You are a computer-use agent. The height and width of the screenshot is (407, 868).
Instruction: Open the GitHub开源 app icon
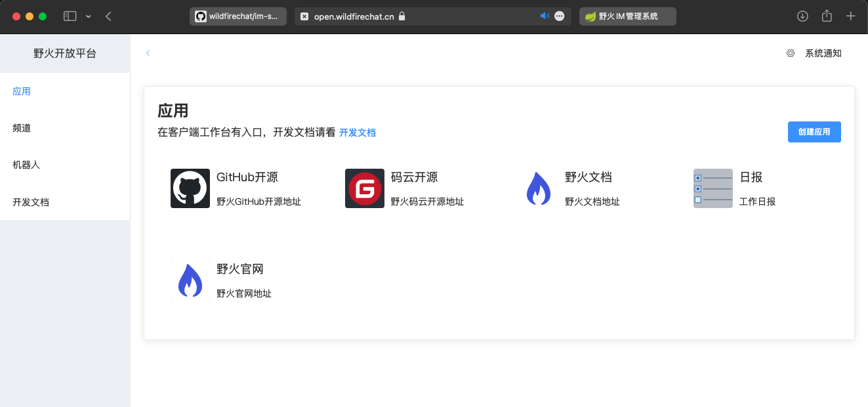click(x=190, y=188)
